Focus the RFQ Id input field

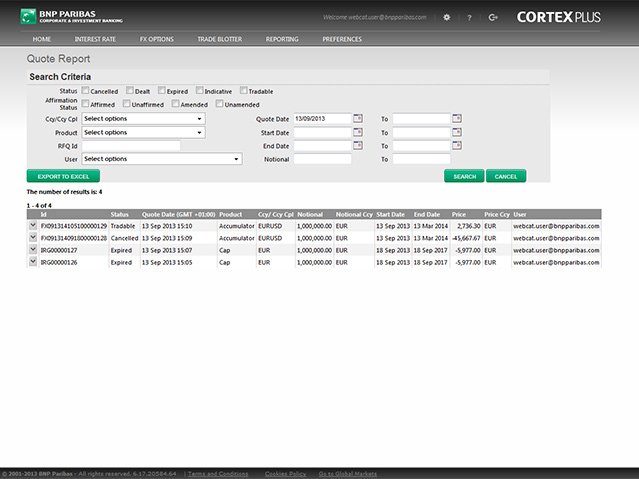tap(131, 146)
